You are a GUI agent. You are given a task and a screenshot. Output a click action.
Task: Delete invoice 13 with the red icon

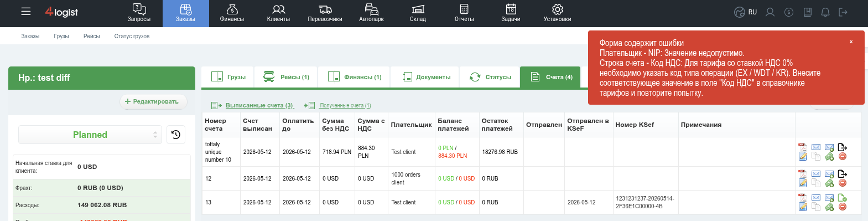click(x=843, y=207)
